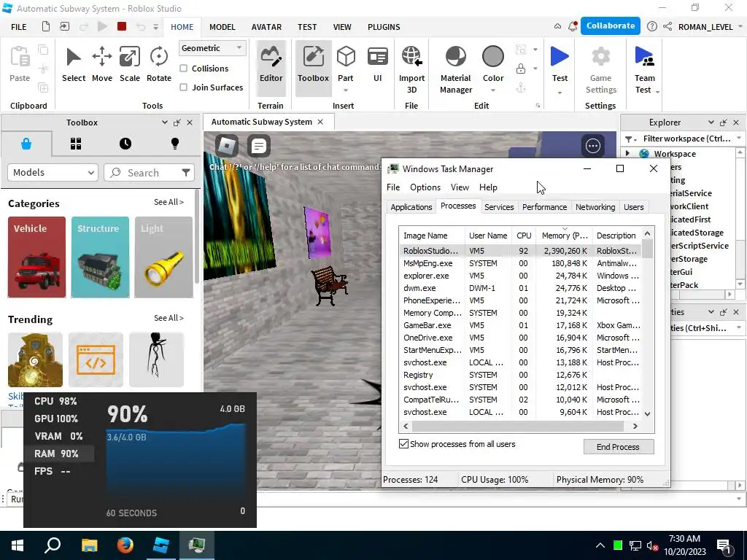The width and height of the screenshot is (747, 560).
Task: Sort processes by CPU column header
Action: (x=524, y=236)
